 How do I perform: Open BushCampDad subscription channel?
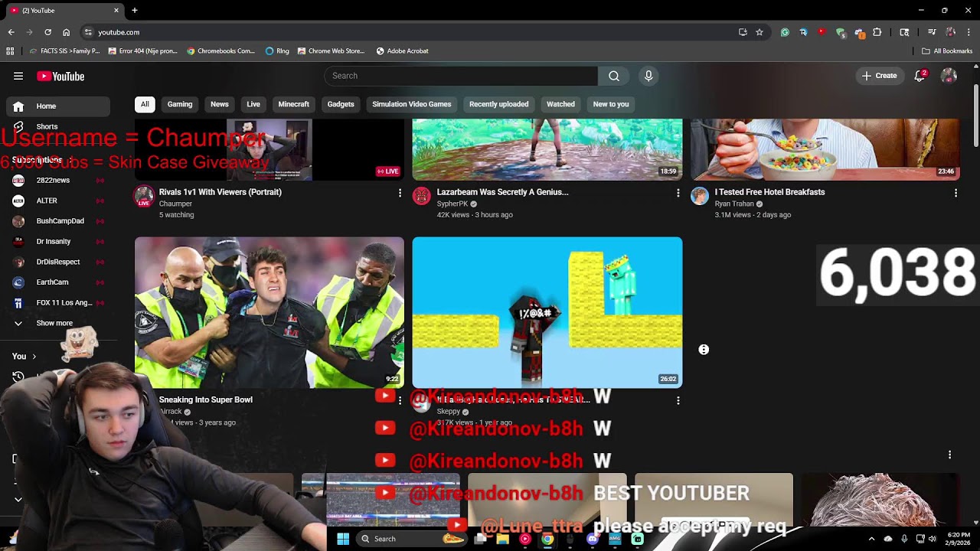58,221
